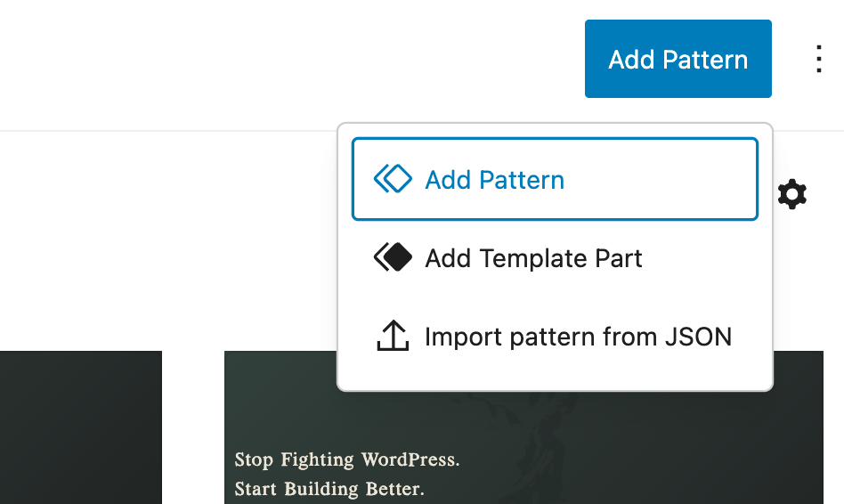This screenshot has width=844, height=504.
Task: Click the outlined diamond Add Pattern icon
Action: click(393, 179)
